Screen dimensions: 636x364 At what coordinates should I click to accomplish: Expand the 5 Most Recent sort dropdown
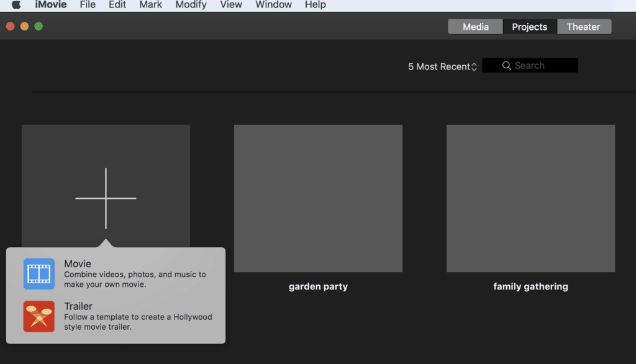pyautogui.click(x=442, y=66)
